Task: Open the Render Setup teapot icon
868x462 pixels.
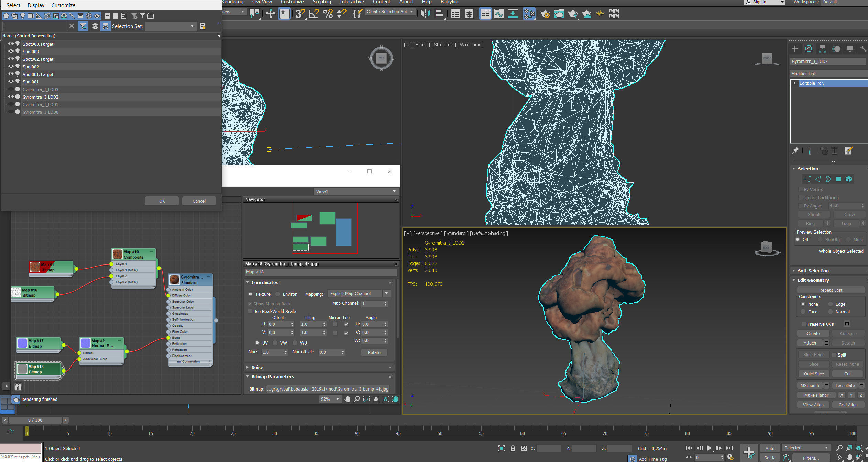Action: pyautogui.click(x=545, y=13)
